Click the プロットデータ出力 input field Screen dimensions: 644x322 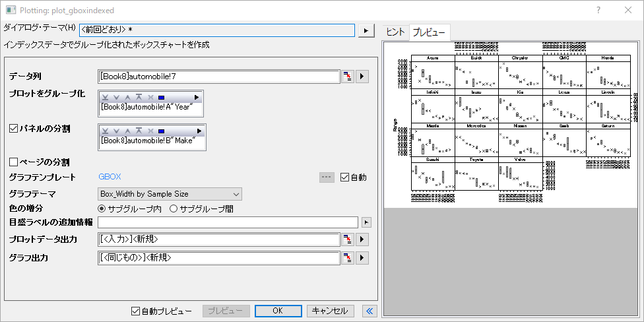click(219, 239)
